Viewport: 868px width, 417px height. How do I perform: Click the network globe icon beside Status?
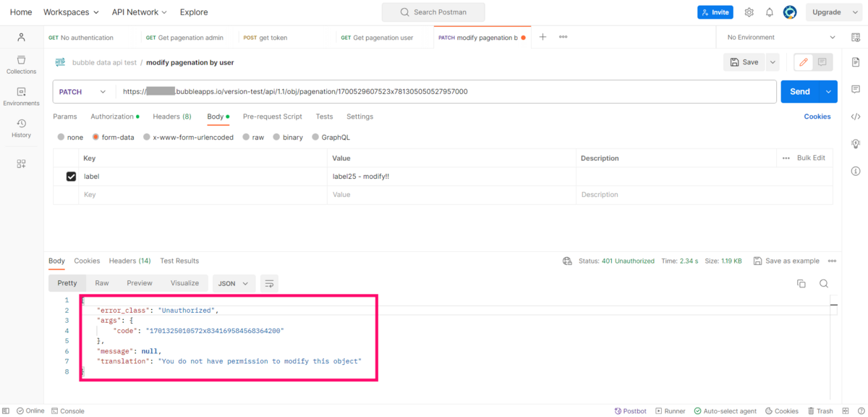pyautogui.click(x=568, y=261)
